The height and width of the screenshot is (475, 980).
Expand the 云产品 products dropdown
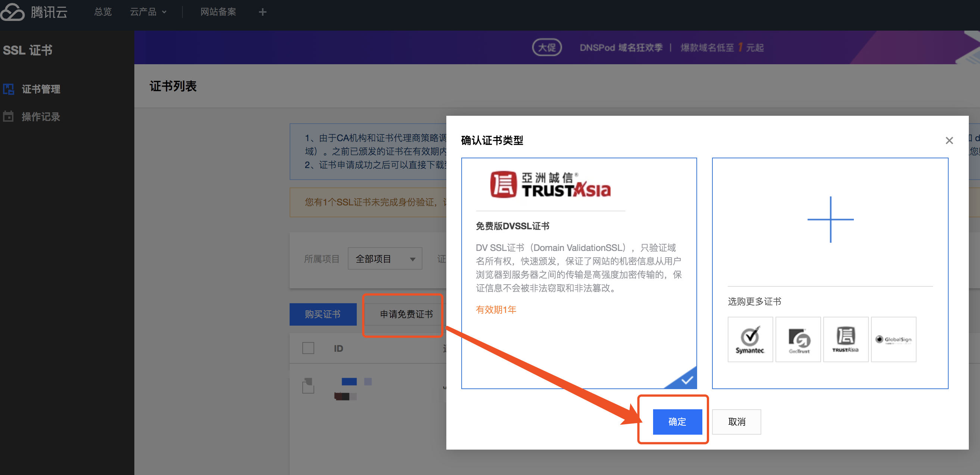148,12
